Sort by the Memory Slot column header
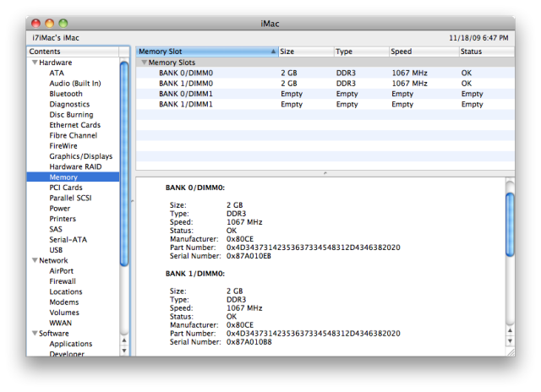 (x=207, y=52)
